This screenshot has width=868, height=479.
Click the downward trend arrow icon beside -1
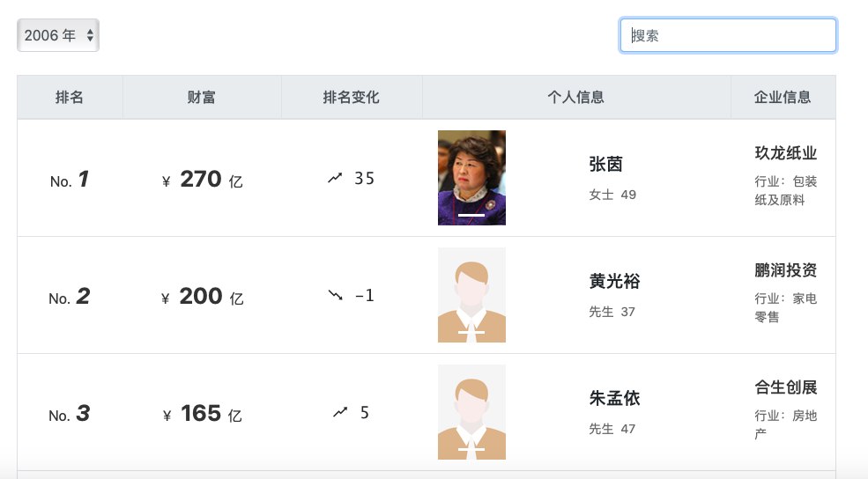click(335, 296)
